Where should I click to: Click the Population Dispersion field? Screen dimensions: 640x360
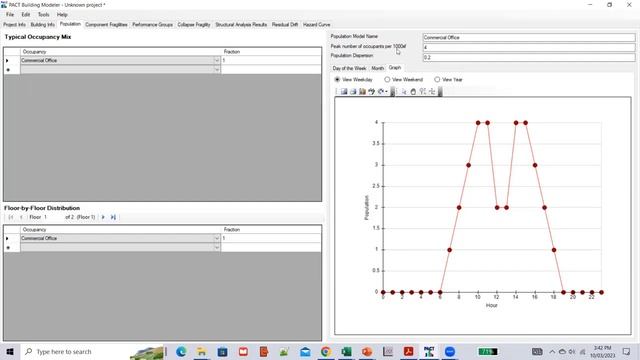[529, 58]
